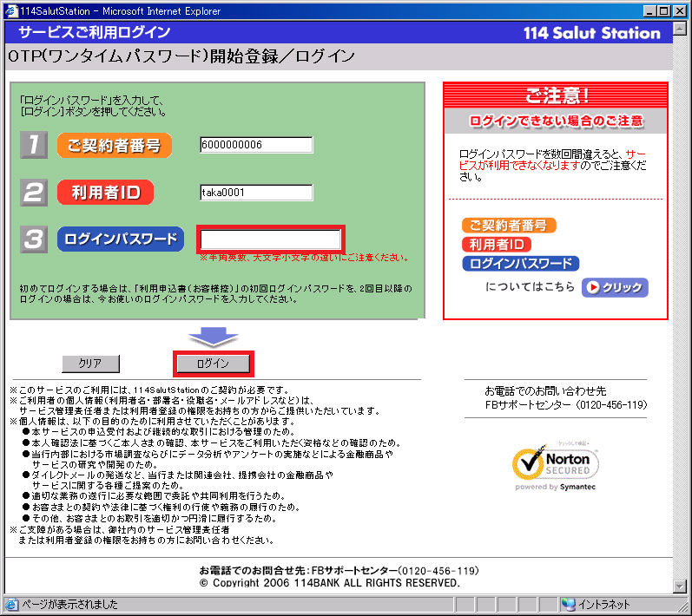Click the ご契約者番号 field containing 6000000006

[x=255, y=145]
